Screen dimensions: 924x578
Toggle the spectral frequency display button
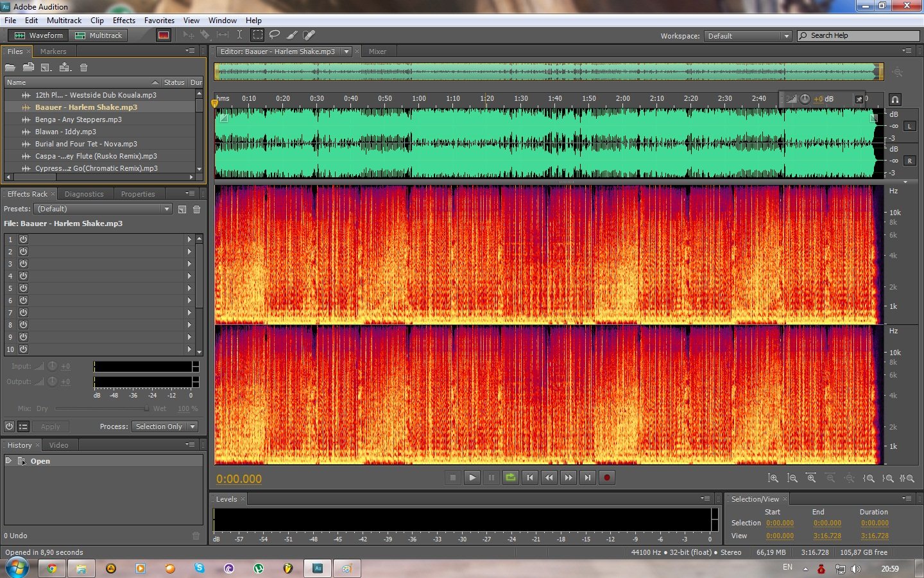click(164, 35)
